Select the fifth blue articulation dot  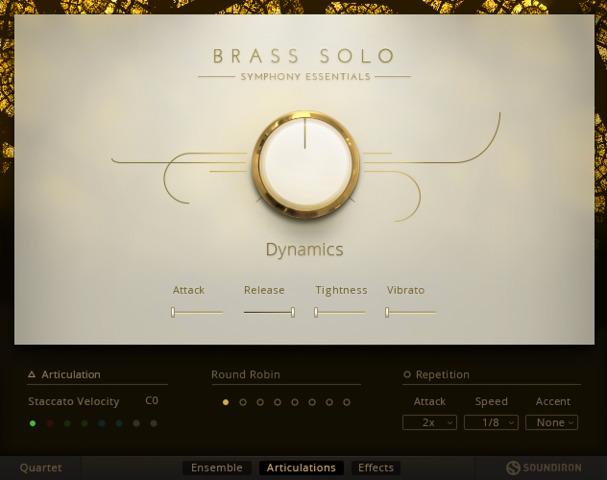pos(102,423)
